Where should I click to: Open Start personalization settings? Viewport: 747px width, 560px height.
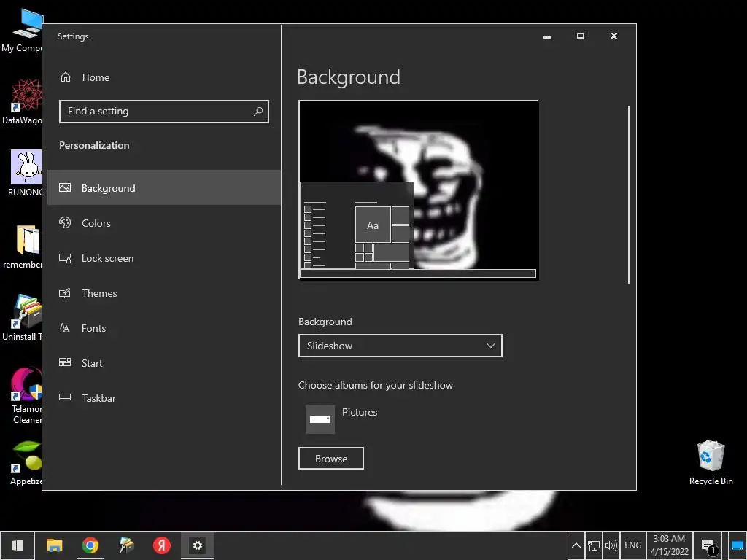click(x=164, y=363)
